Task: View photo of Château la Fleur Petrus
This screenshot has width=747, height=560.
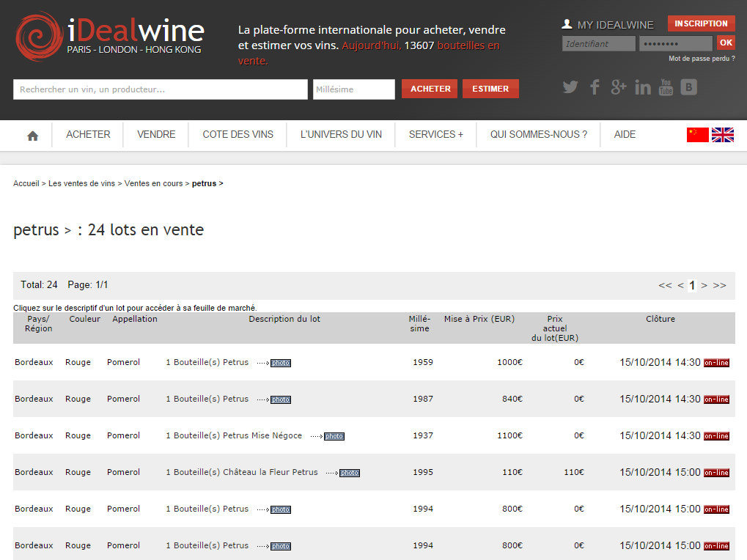Action: tap(350, 473)
